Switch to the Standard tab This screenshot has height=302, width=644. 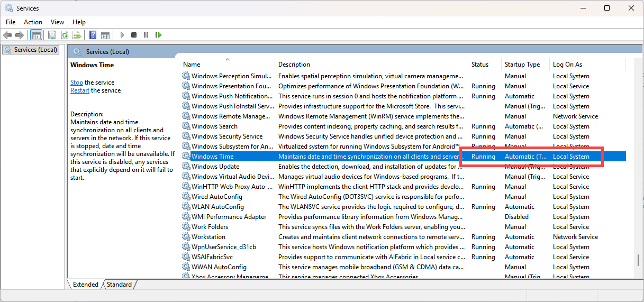[x=119, y=285]
